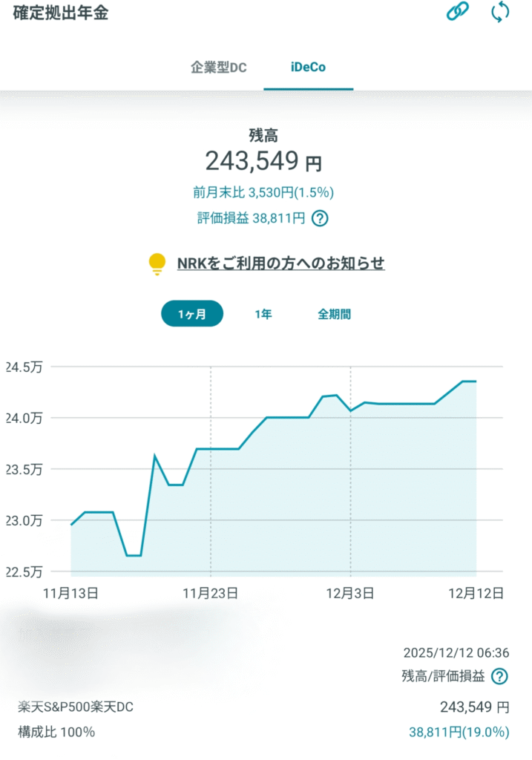Image resolution: width=532 pixels, height=760 pixels.
Task: Open help icon next to 残高/評価損益 label
Action: pyautogui.click(x=500, y=676)
